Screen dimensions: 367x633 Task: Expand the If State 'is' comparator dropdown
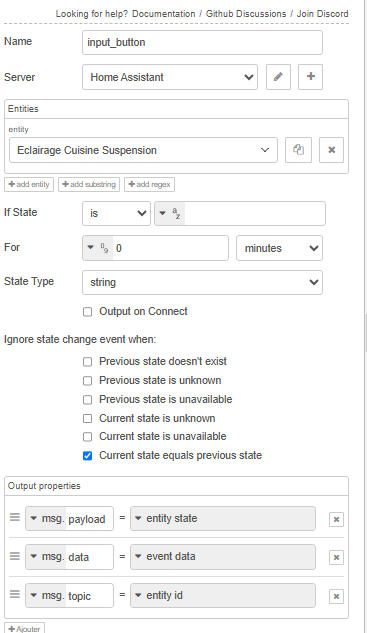tap(116, 213)
